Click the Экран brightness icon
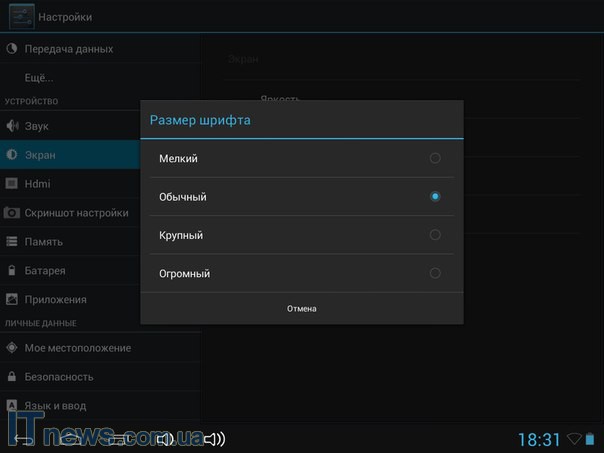 [x=12, y=155]
